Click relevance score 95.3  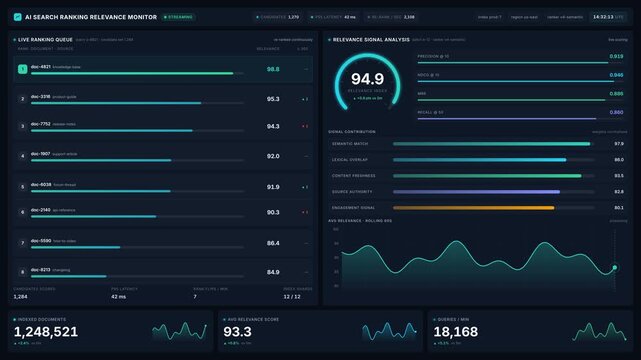[x=273, y=99]
